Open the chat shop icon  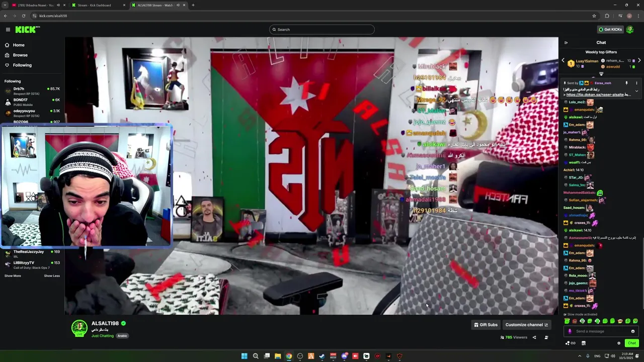point(584,343)
